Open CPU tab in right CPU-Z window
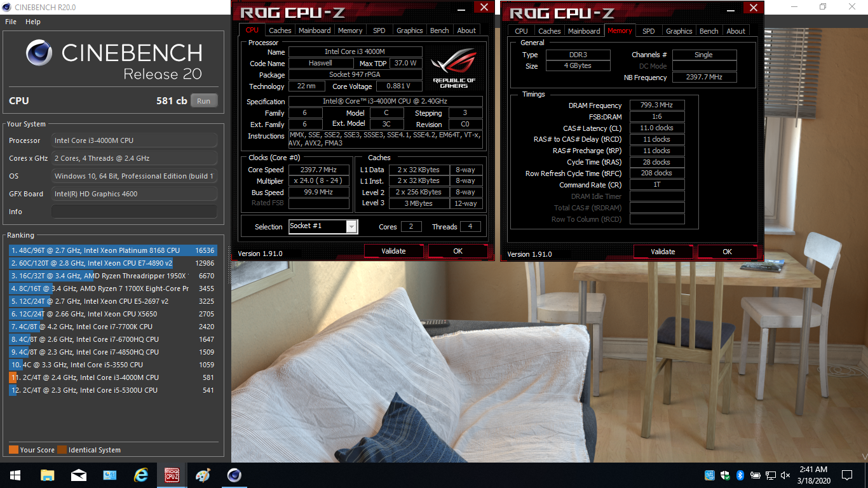868x488 pixels. click(522, 31)
